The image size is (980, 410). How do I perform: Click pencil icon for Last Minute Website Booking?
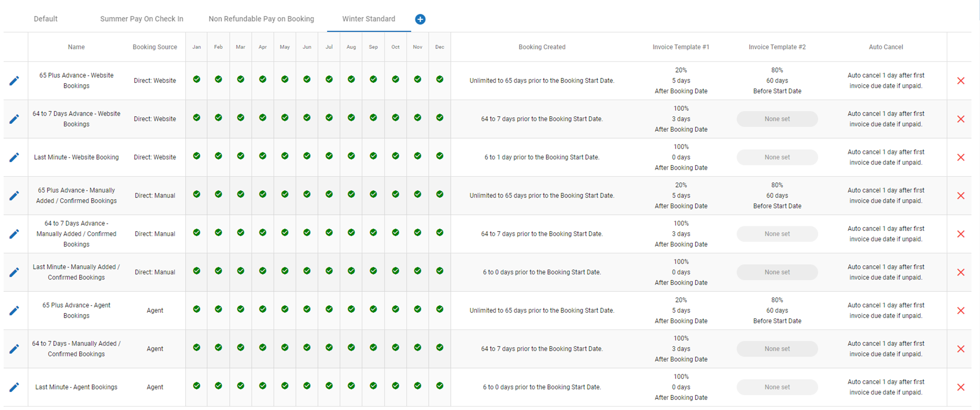[14, 157]
